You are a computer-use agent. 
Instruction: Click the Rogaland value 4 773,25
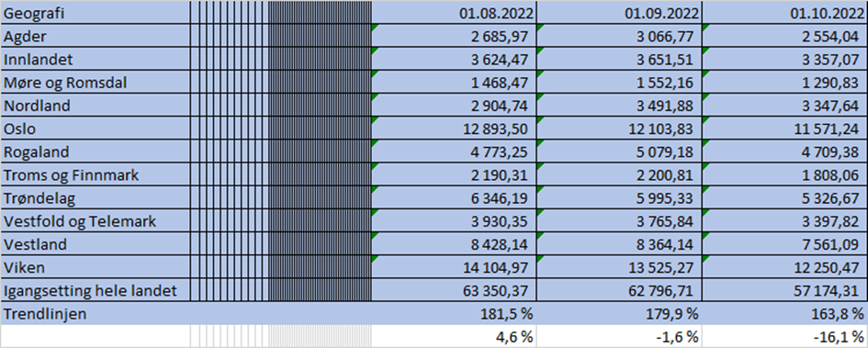pos(454,152)
